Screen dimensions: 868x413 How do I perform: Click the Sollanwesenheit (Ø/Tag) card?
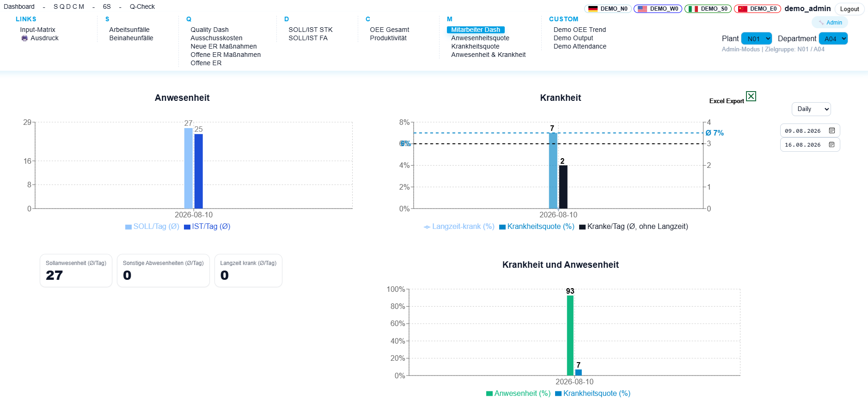click(76, 271)
